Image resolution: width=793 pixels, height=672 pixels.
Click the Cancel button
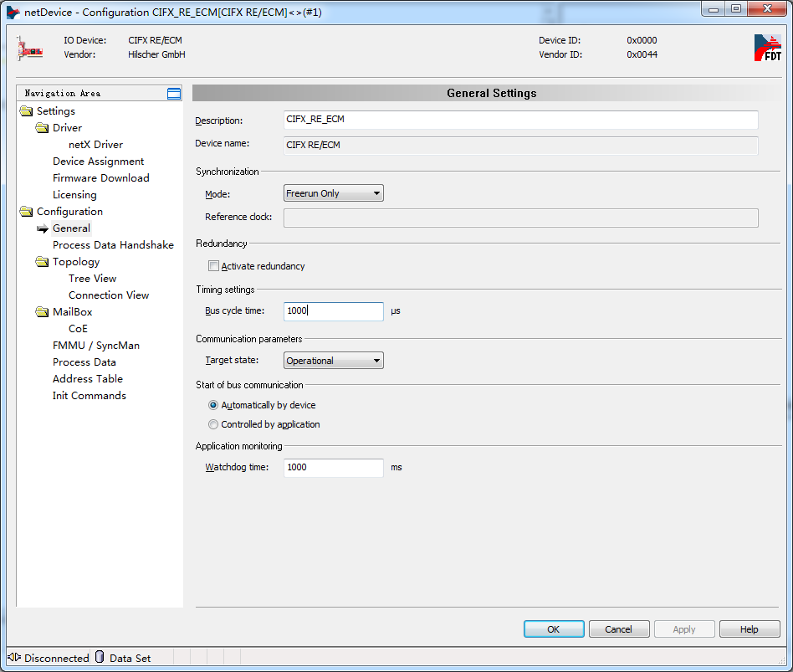tap(619, 629)
